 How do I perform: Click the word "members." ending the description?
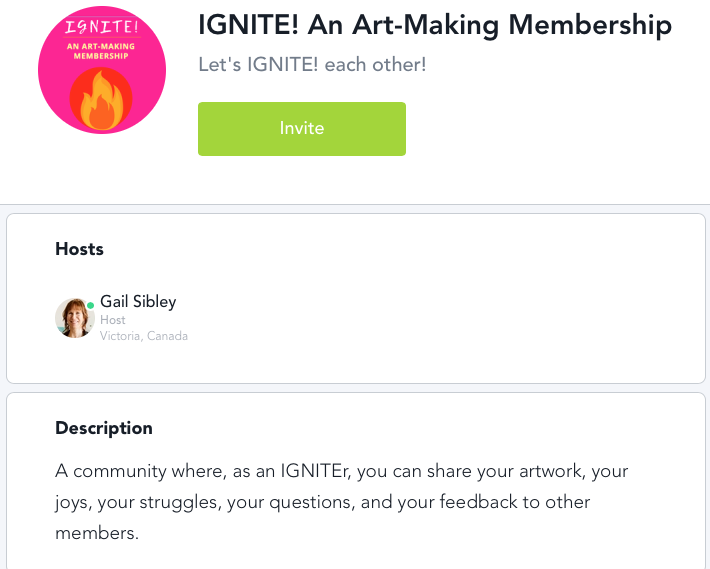coord(97,533)
